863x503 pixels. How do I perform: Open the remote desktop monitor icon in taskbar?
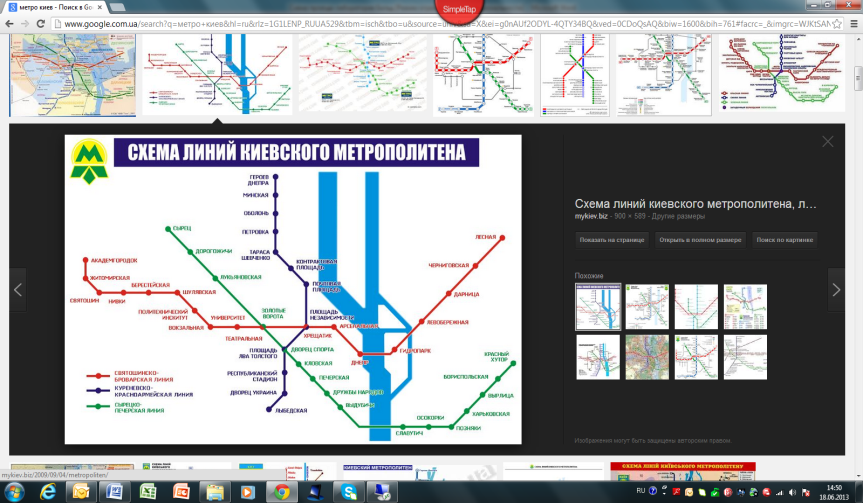point(382,491)
